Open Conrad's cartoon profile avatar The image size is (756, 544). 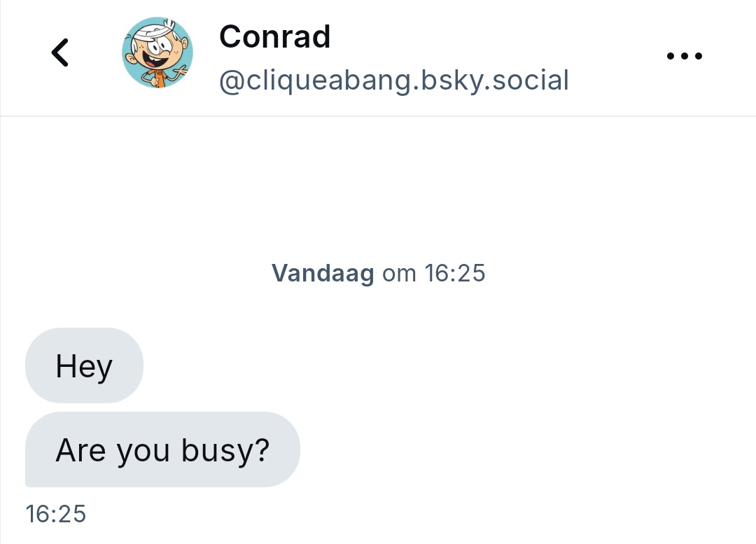pyautogui.click(x=157, y=53)
